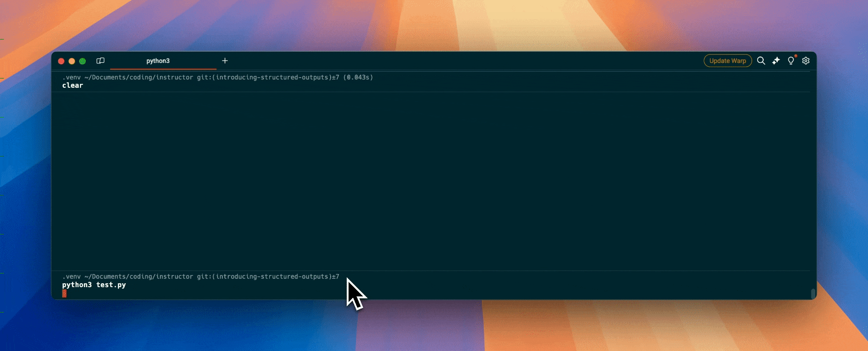Open settings gear icon
Viewport: 868px width, 351px height.
click(x=806, y=61)
